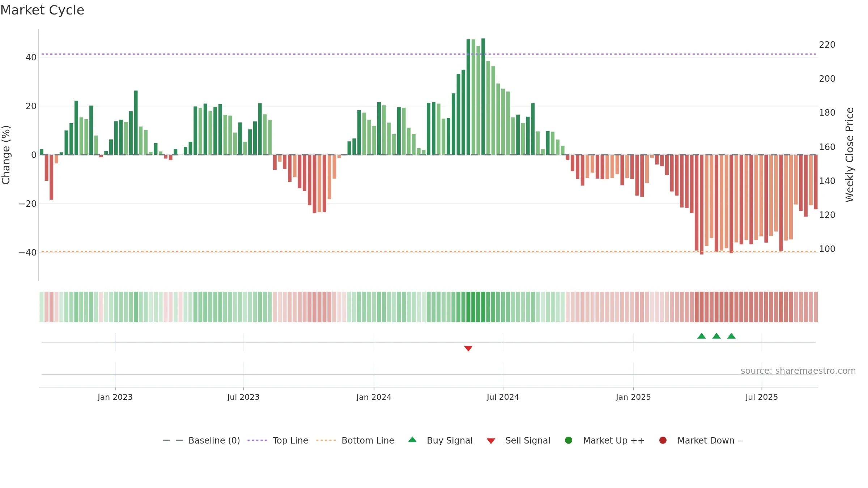Viewport: 868px width, 488px height.
Task: Toggle the Market Down -- legend entry
Action: click(701, 440)
